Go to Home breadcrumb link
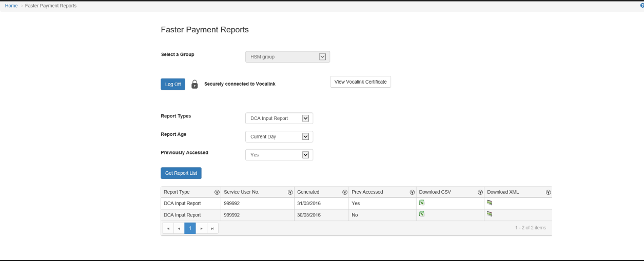The width and height of the screenshot is (644, 261). [11, 6]
